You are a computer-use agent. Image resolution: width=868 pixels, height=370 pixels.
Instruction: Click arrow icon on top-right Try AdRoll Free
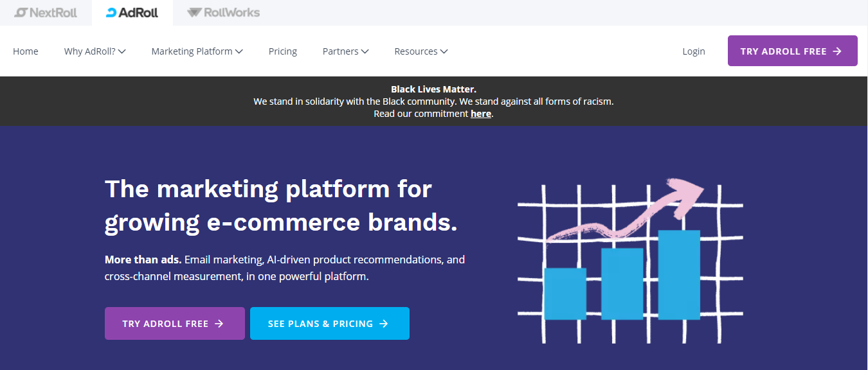pyautogui.click(x=837, y=51)
